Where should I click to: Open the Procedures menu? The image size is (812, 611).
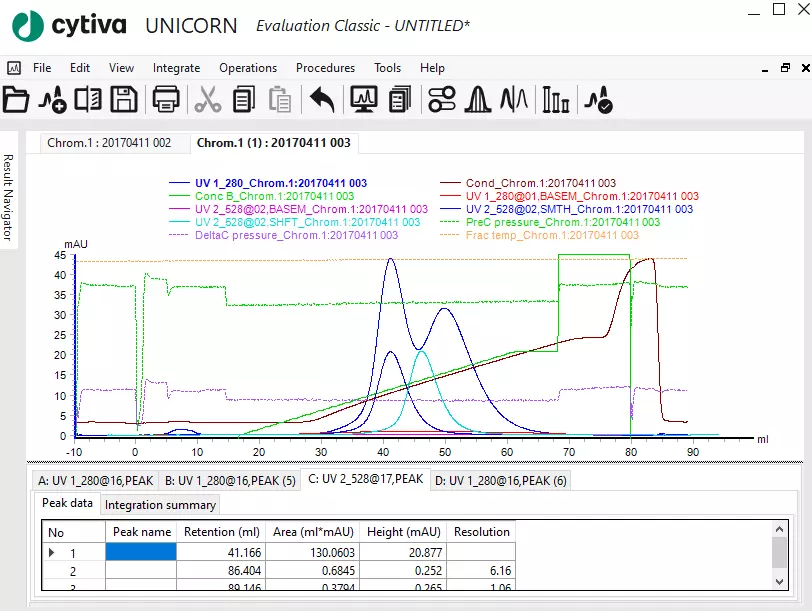click(x=325, y=68)
